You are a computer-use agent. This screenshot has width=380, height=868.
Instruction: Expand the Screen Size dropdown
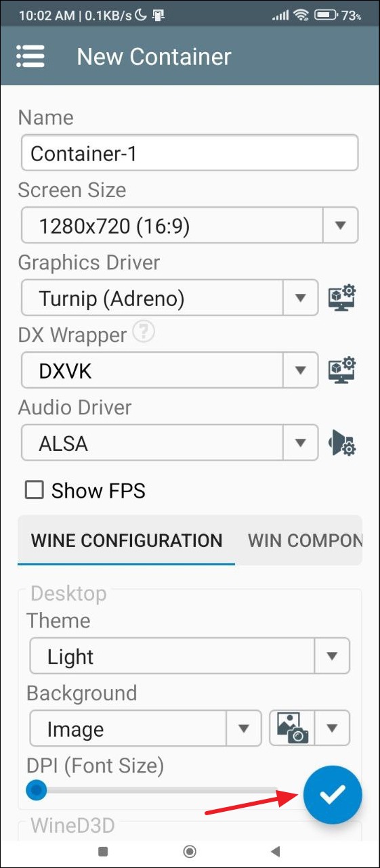click(190, 225)
